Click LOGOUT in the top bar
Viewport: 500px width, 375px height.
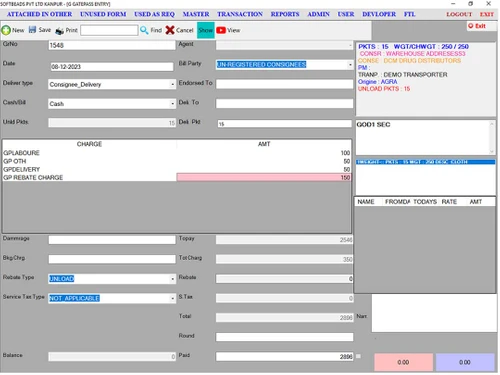click(x=459, y=14)
